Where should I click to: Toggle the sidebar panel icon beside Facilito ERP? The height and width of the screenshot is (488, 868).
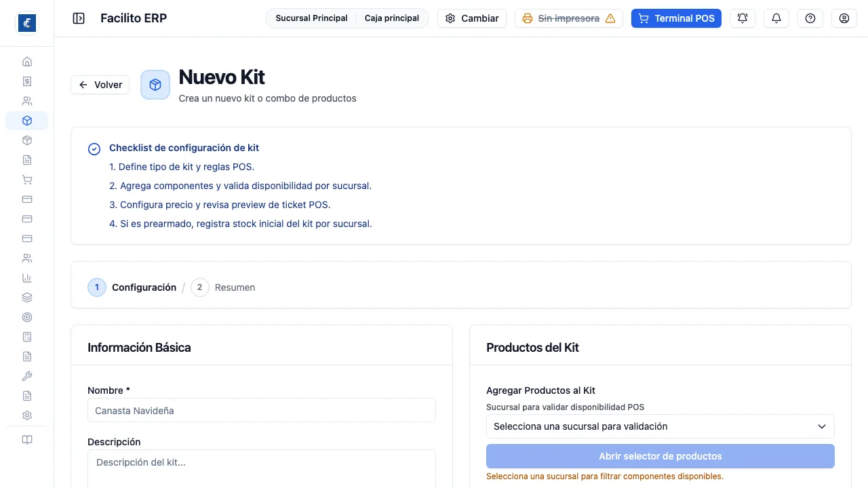pos(79,18)
